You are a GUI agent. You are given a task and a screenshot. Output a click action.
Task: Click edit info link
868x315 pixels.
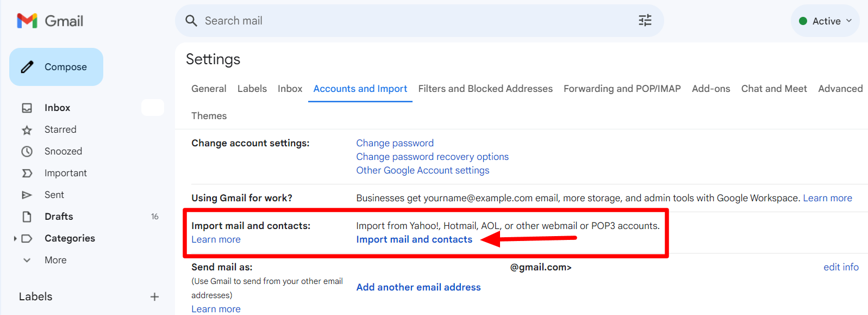[x=841, y=267]
